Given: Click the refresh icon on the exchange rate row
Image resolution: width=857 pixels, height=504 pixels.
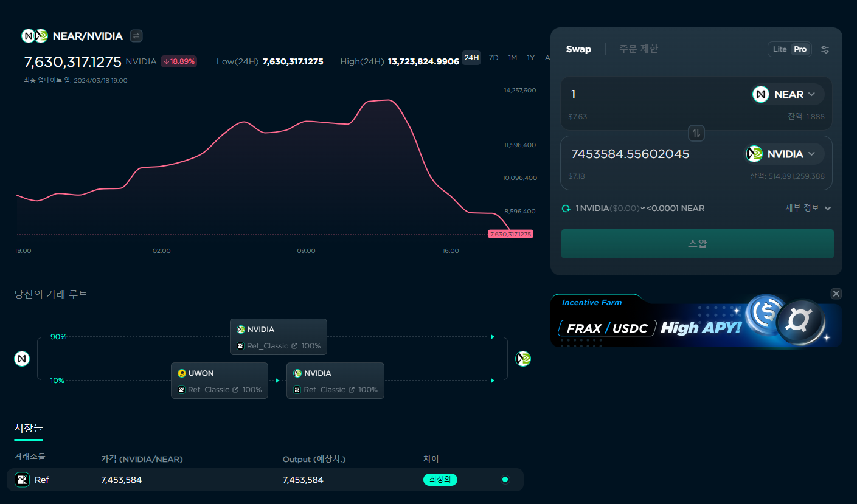Looking at the screenshot, I should click(x=566, y=208).
